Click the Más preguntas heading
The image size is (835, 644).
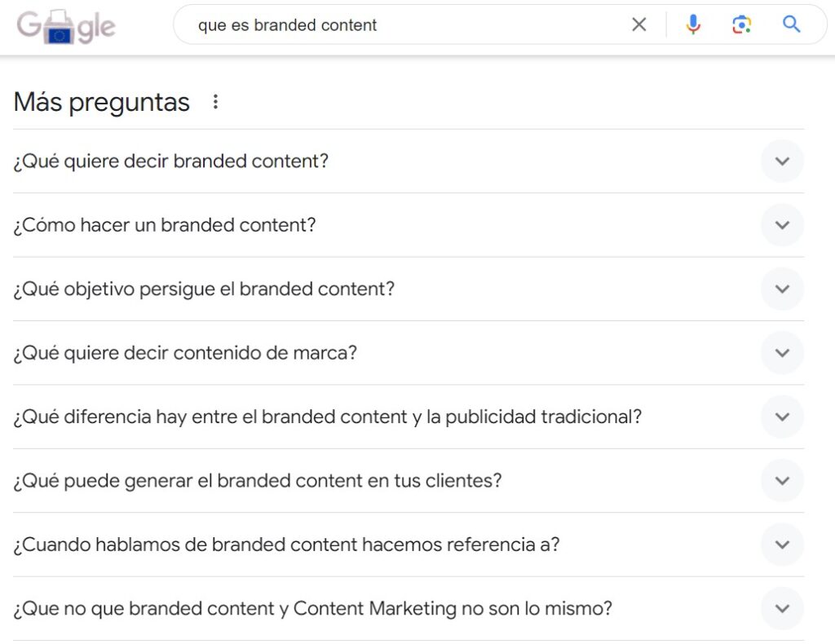(101, 101)
